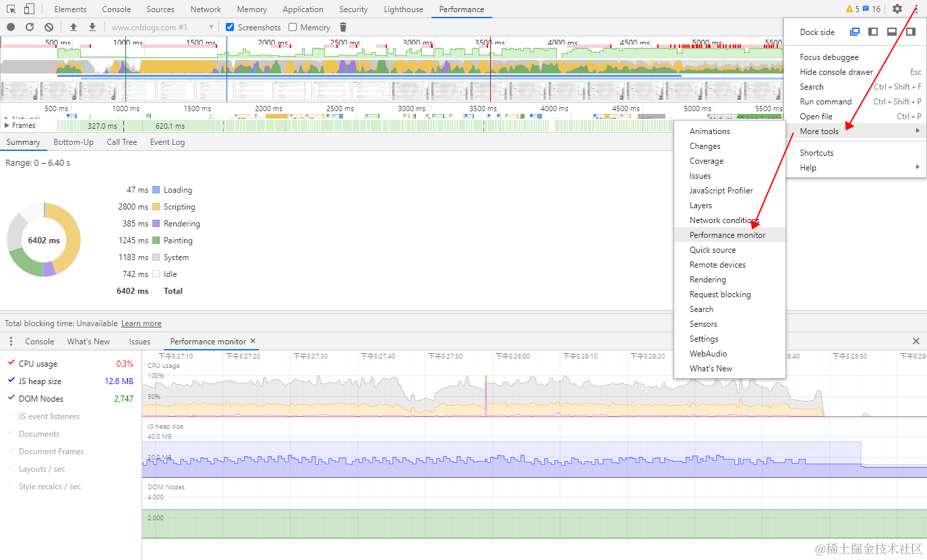Click the warnings count indicator
The image size is (927, 560).
pos(853,9)
